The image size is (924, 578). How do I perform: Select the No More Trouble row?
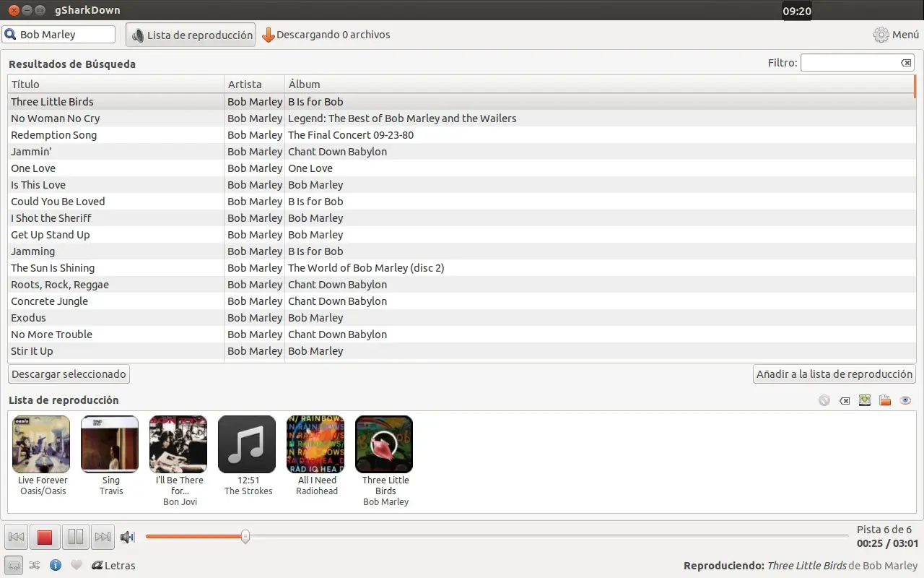point(461,335)
